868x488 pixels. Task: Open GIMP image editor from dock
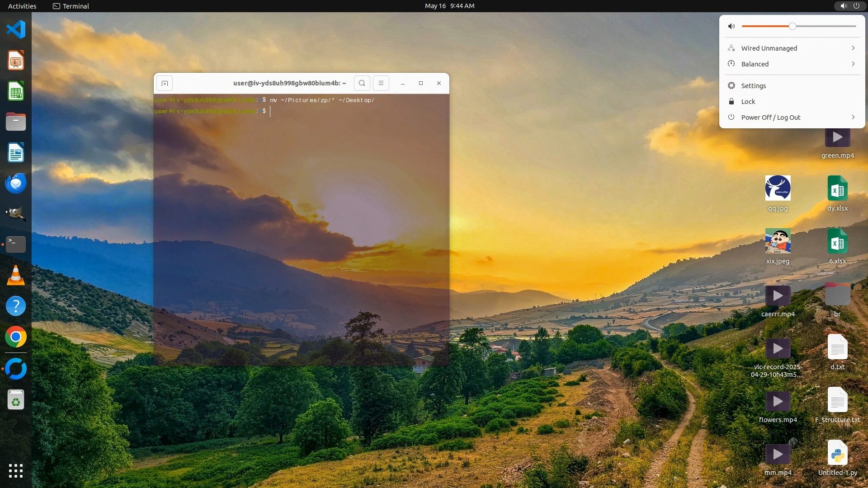point(16,214)
